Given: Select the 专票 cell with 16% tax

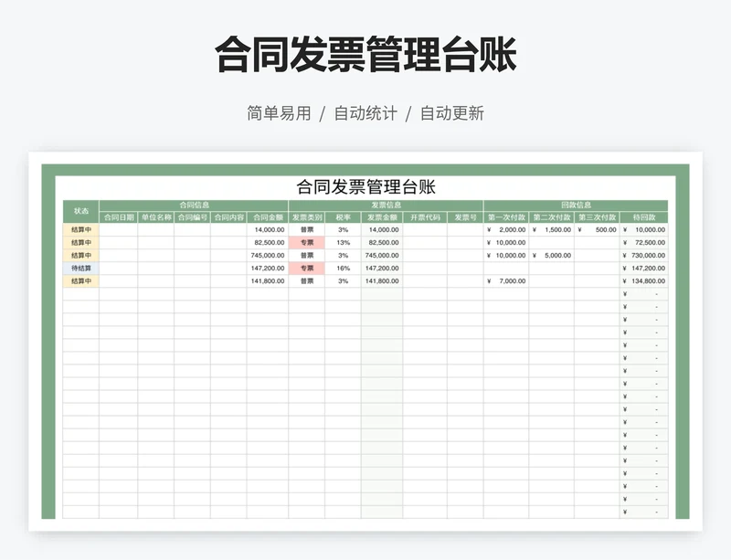Looking at the screenshot, I should pyautogui.click(x=307, y=268).
